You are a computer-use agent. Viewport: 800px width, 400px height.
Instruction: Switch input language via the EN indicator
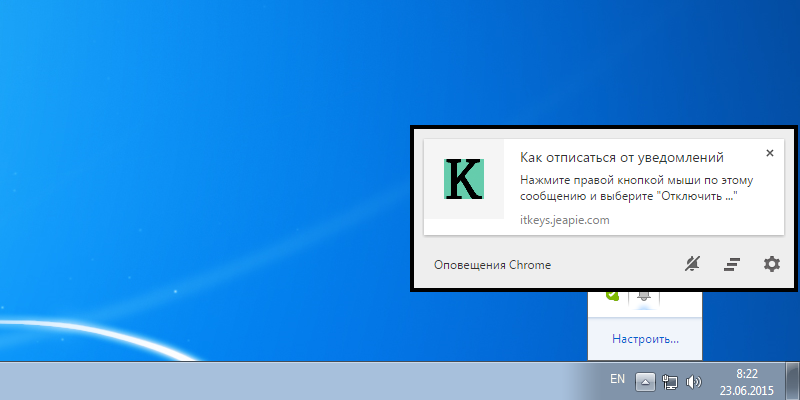[x=617, y=380]
